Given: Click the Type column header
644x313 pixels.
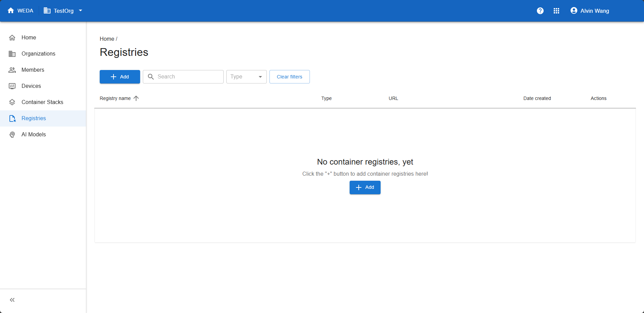Looking at the screenshot, I should coord(326,98).
